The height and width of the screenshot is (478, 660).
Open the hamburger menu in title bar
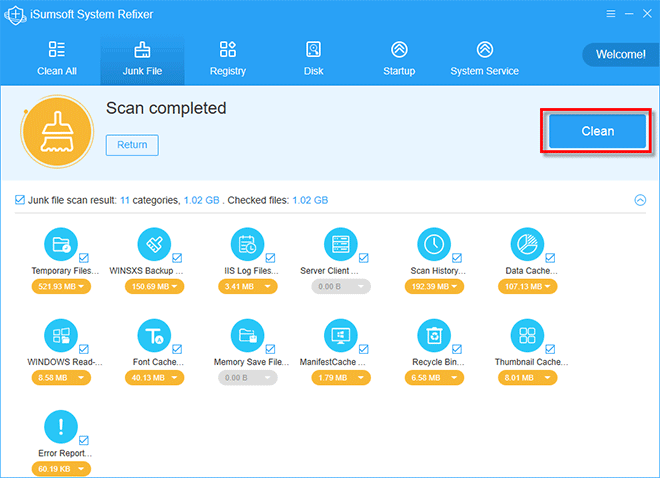coord(611,14)
